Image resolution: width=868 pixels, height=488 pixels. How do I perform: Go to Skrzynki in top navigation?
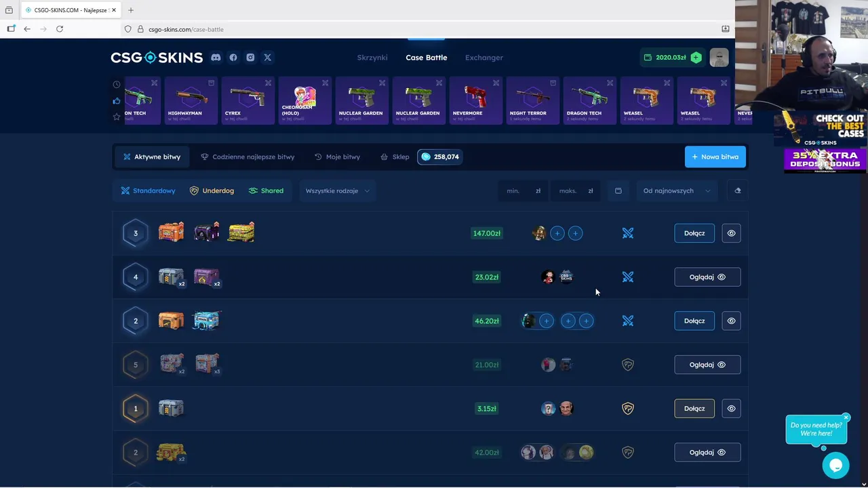tap(372, 58)
